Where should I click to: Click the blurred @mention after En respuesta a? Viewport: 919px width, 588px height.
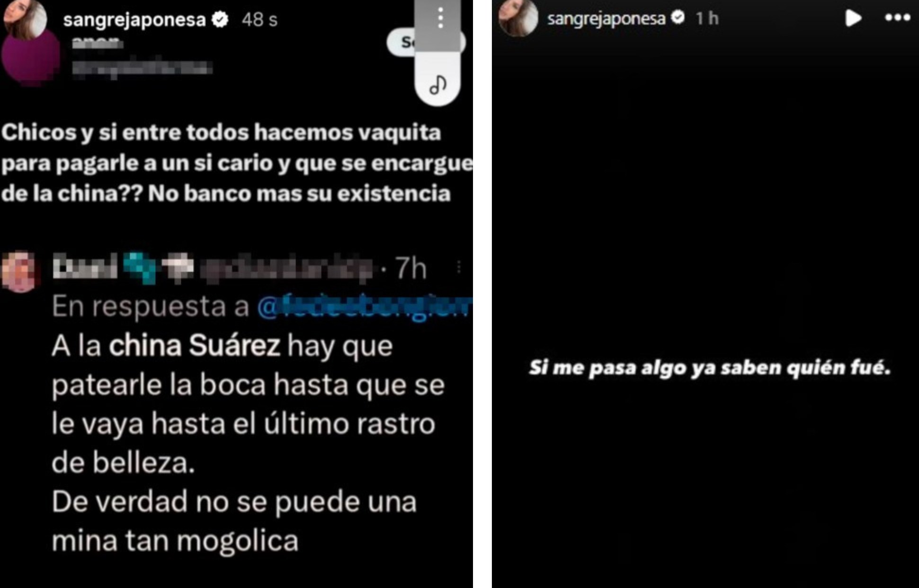(x=365, y=306)
